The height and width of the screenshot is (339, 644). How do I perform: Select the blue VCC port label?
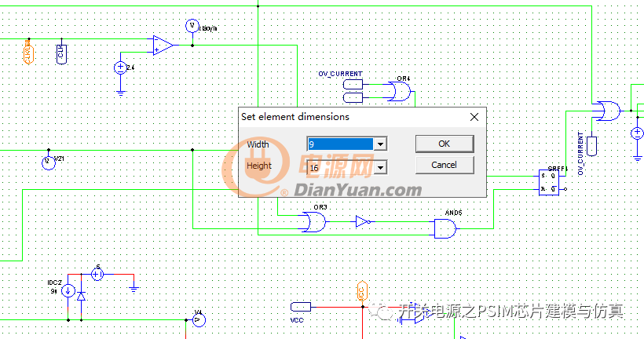(x=301, y=307)
